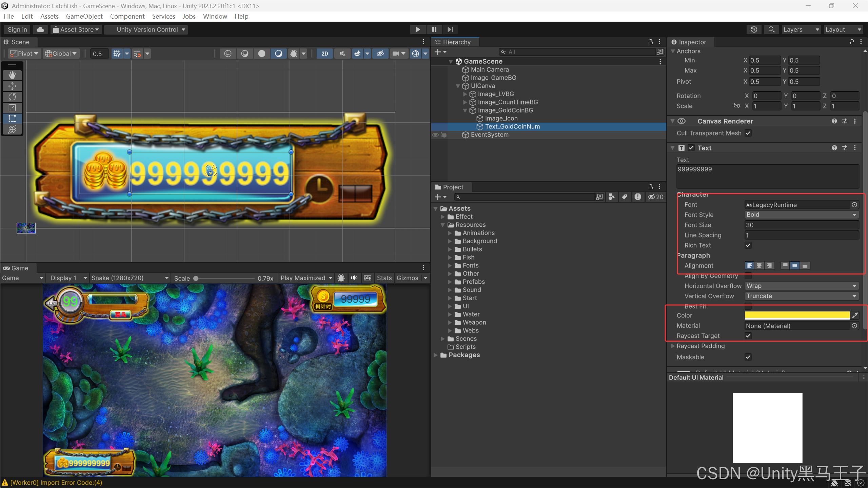The width and height of the screenshot is (868, 488).
Task: Expand the Image_LVBG hierarchy item
Action: (465, 94)
